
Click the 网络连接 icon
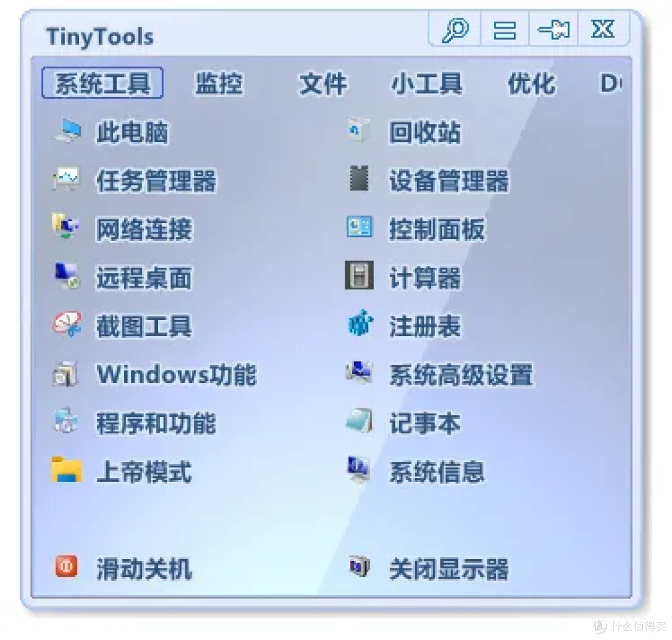tap(65, 226)
